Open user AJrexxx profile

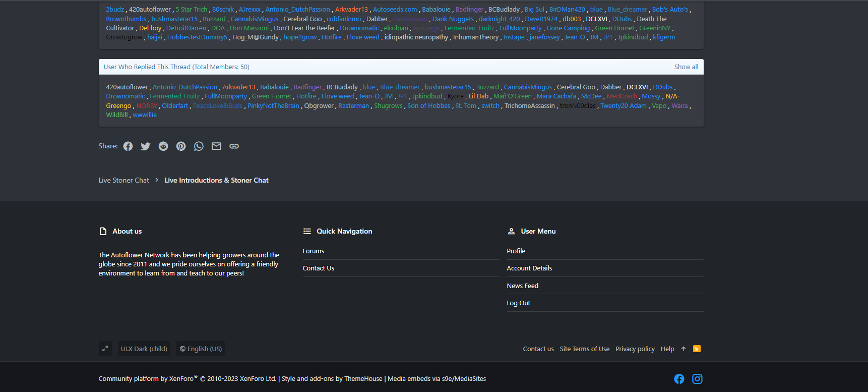click(x=250, y=9)
